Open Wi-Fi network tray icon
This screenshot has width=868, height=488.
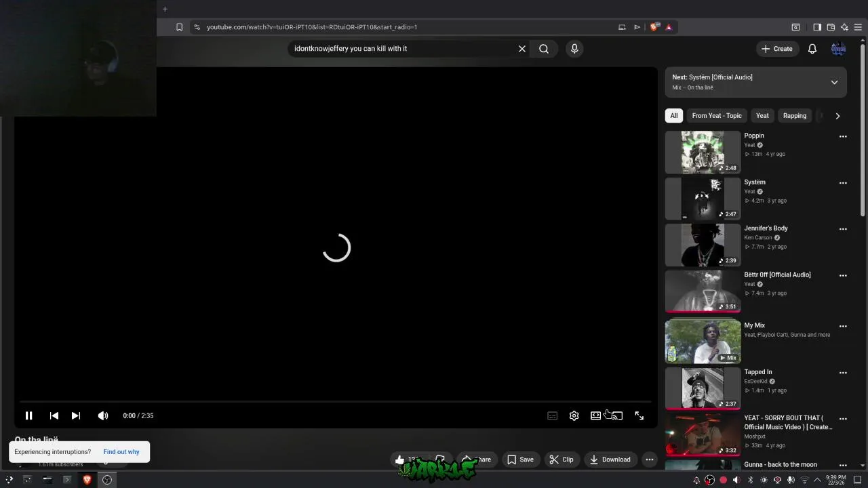805,480
